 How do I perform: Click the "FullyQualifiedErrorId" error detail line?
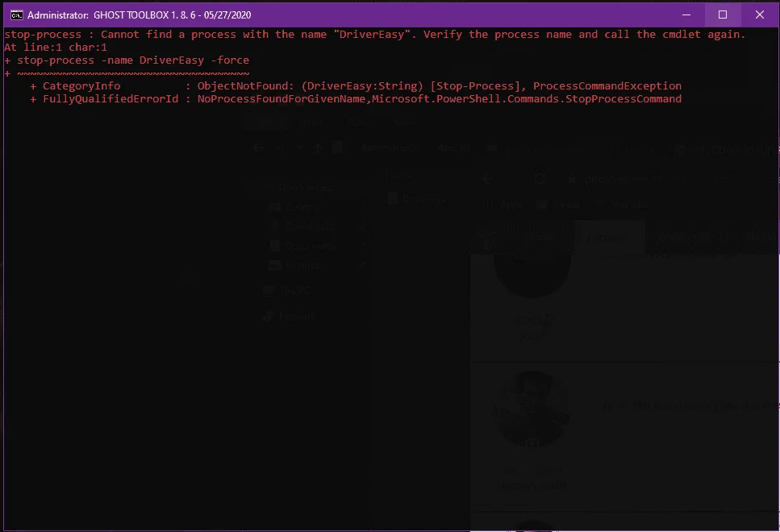tap(357, 99)
